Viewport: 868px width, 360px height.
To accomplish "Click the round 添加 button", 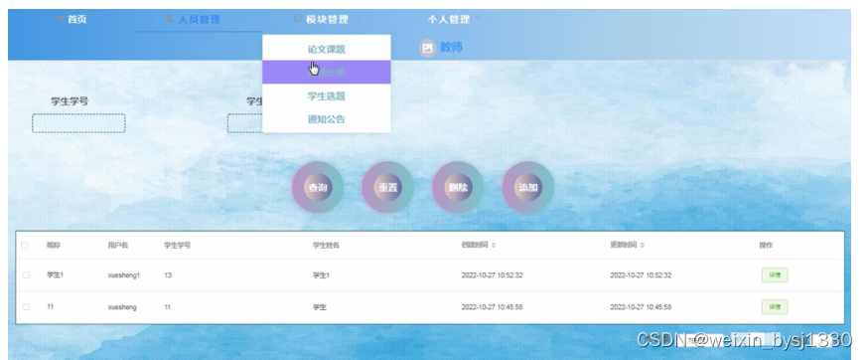I will coord(528,188).
